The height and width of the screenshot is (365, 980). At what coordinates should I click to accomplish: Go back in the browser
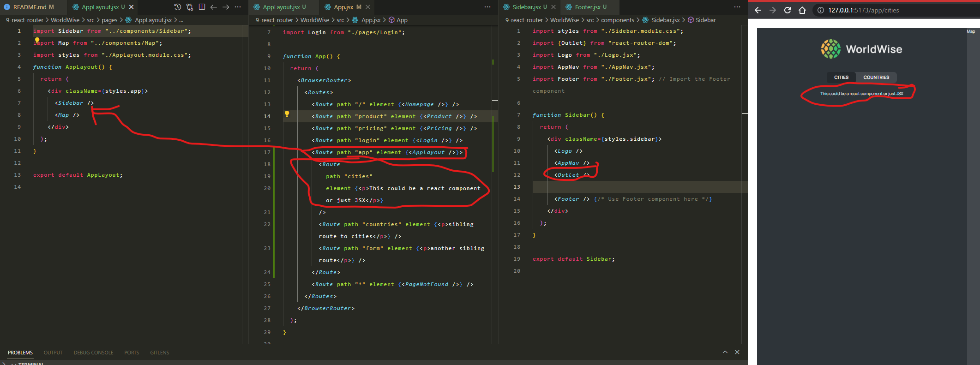pyautogui.click(x=758, y=10)
